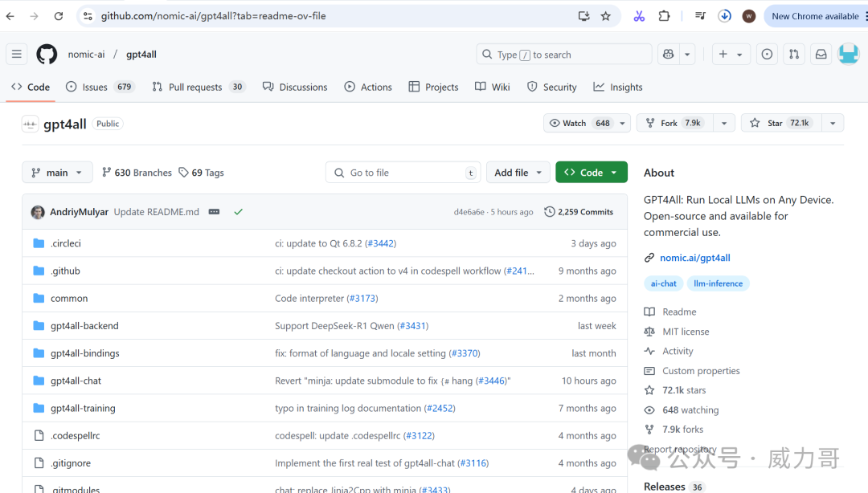The image size is (868, 493).
Task: Reload the page
Action: [x=59, y=16]
